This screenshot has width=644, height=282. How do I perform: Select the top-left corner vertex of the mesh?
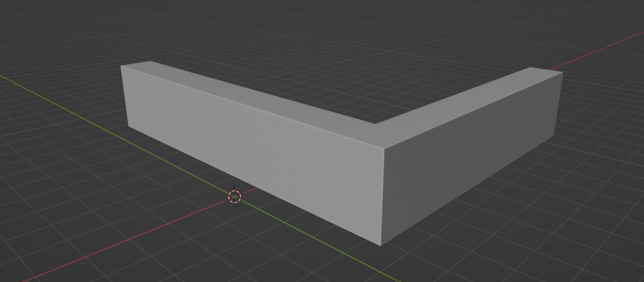121,66
